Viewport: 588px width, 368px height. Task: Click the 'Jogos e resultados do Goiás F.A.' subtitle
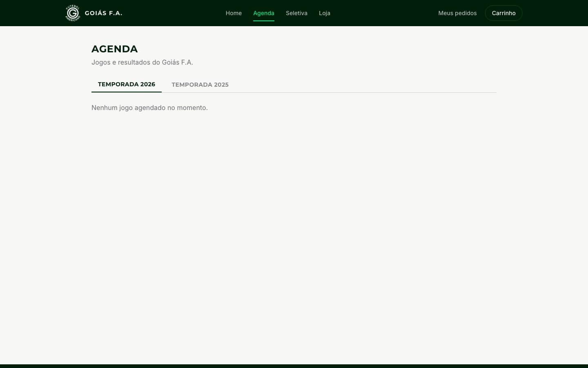click(x=142, y=62)
